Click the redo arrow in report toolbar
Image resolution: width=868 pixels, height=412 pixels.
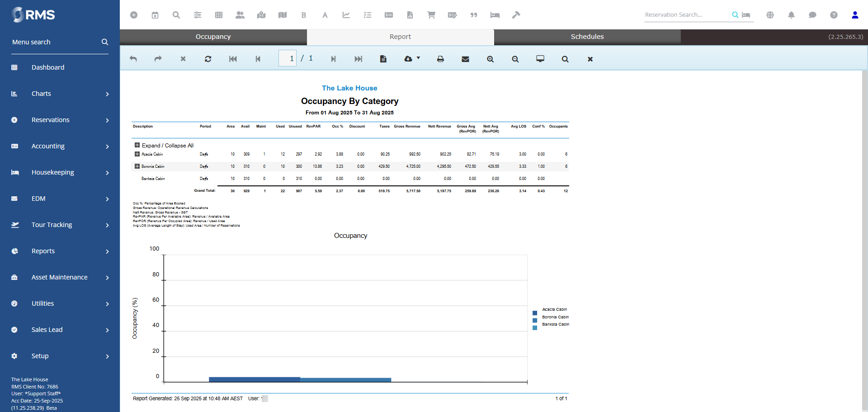click(158, 59)
